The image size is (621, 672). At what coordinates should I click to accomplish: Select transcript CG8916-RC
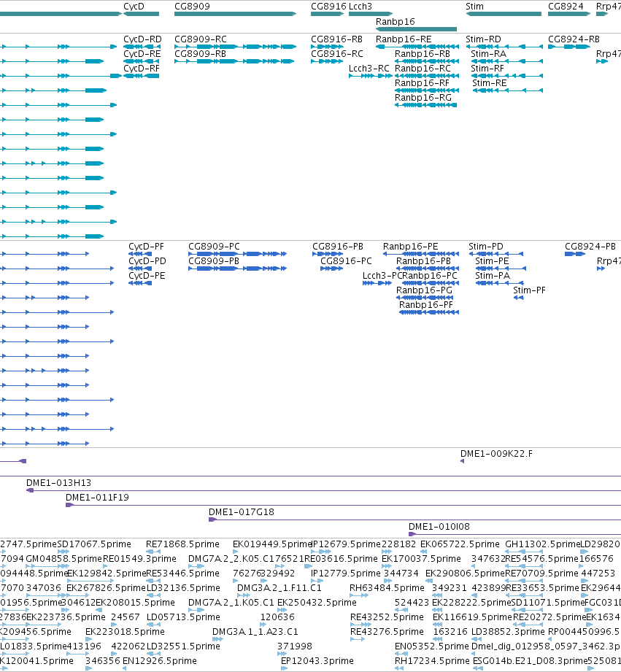(337, 53)
